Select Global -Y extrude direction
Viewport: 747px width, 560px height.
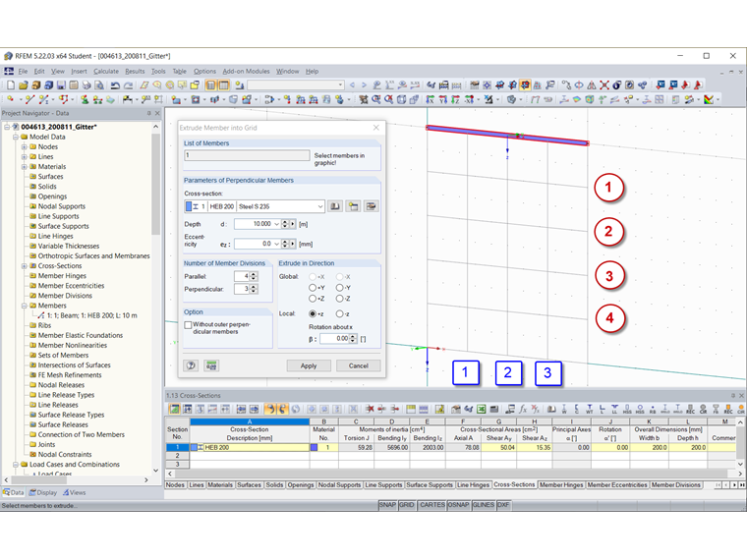tap(340, 288)
